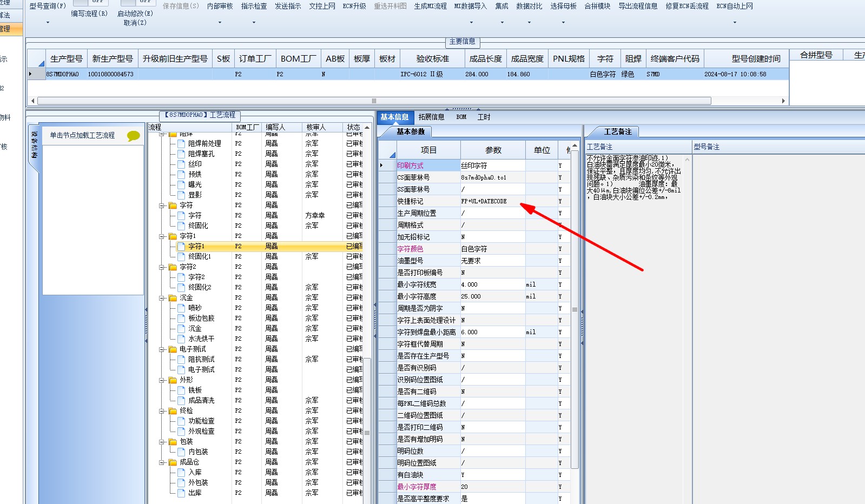Open the ECN自动上网 dropdown arrow
Screen dimensions: 865x504
735,23
